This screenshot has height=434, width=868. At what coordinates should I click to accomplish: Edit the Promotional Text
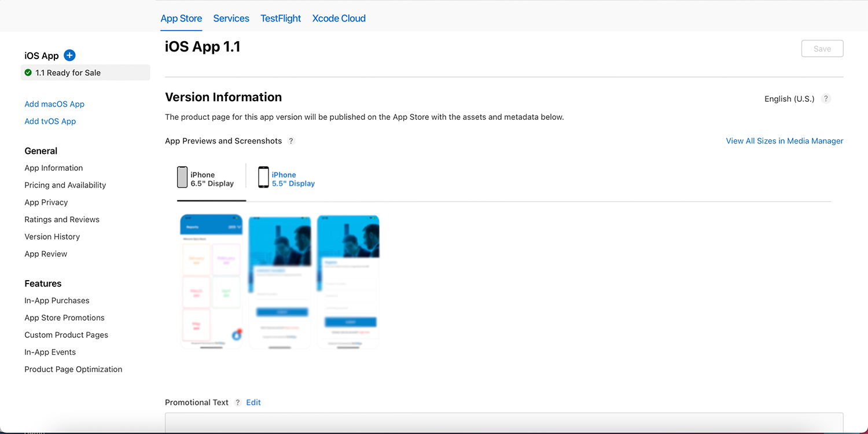[x=253, y=402]
